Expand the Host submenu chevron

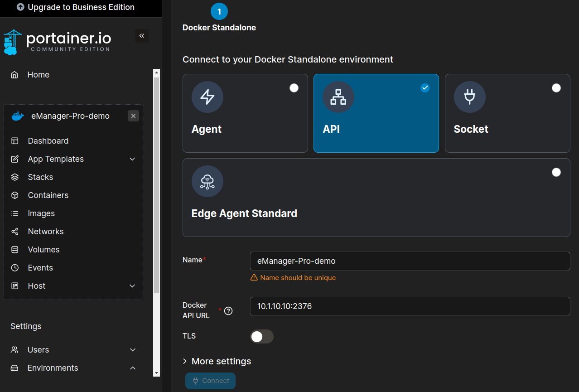[x=132, y=286]
